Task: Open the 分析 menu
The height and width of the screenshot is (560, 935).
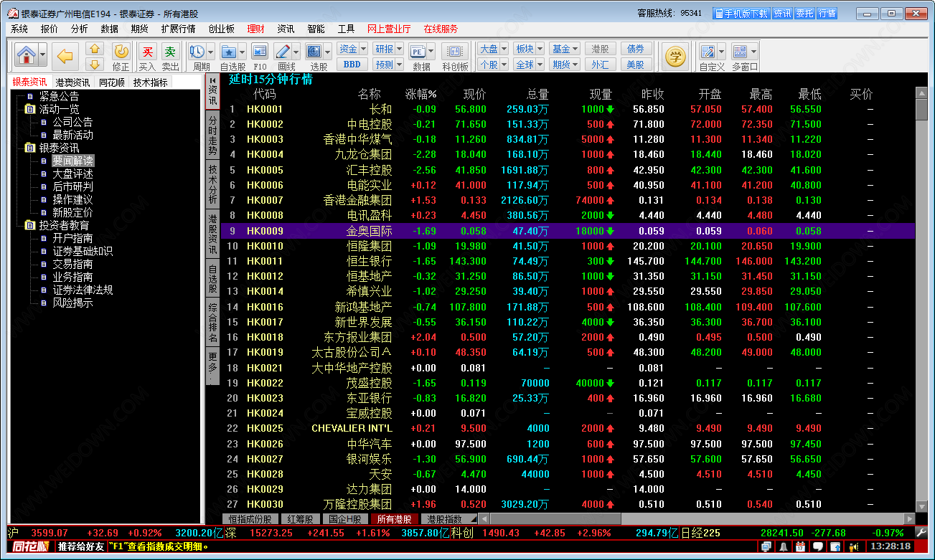Action: pos(80,29)
